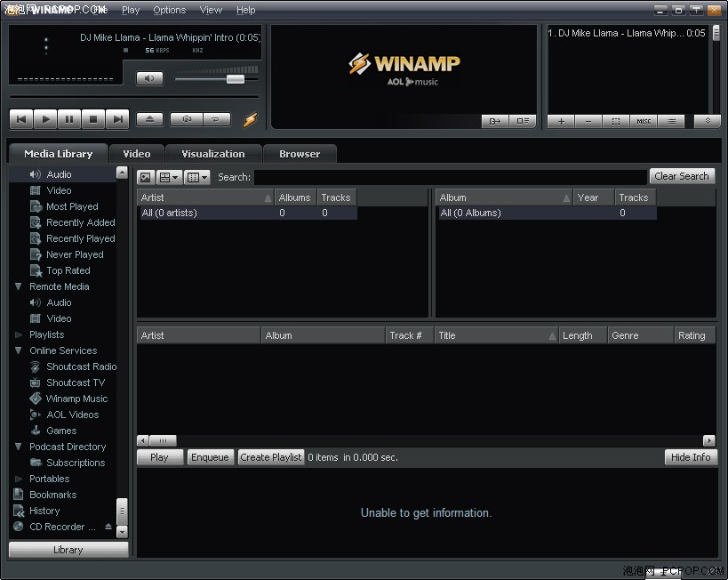Mute audio with the speaker button

point(149,78)
